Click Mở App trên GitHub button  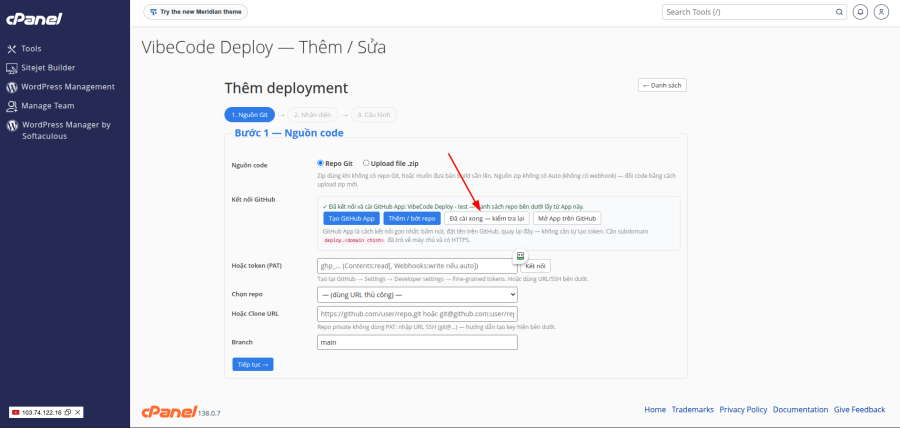pos(567,219)
